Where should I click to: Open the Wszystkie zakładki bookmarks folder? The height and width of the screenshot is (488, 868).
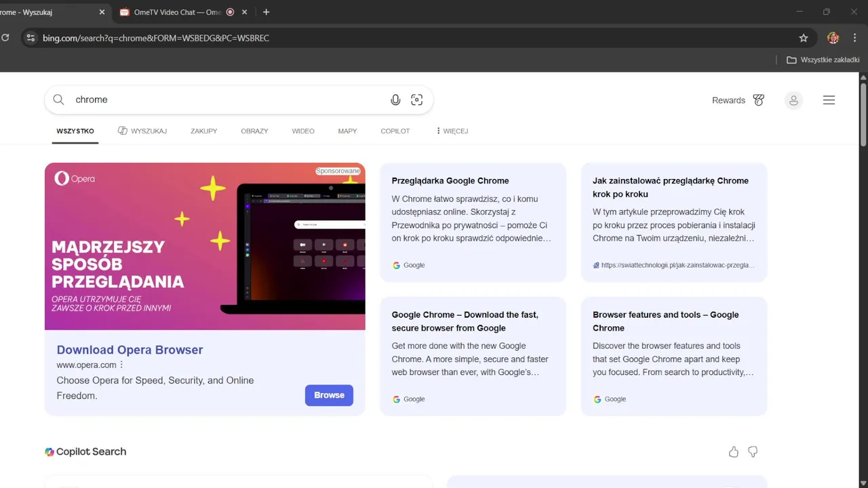[823, 60]
